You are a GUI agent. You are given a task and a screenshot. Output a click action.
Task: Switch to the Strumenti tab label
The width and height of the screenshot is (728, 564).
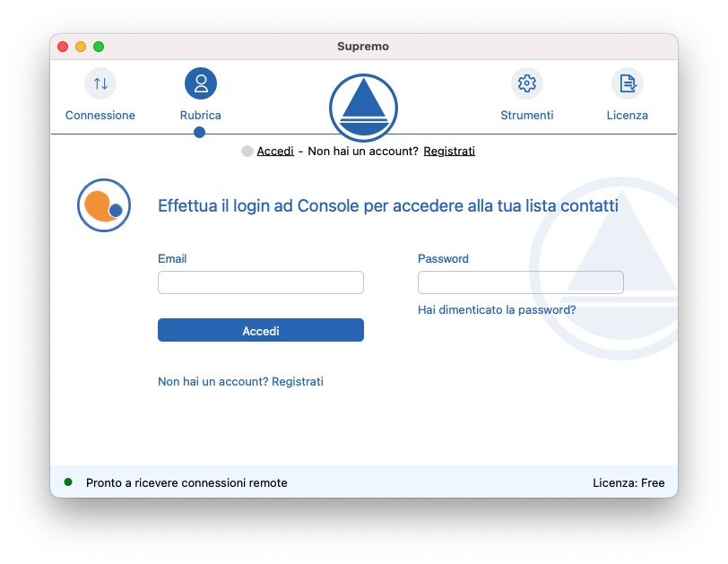coord(527,115)
